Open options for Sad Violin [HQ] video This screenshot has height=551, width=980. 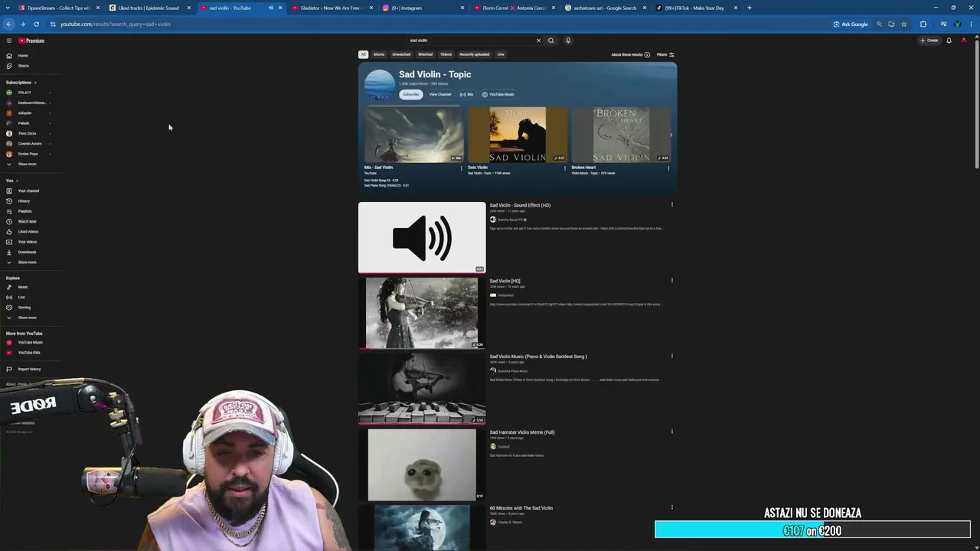672,280
